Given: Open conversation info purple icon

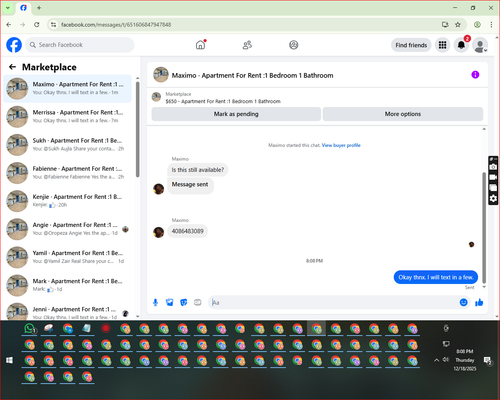Looking at the screenshot, I should pos(475,75).
